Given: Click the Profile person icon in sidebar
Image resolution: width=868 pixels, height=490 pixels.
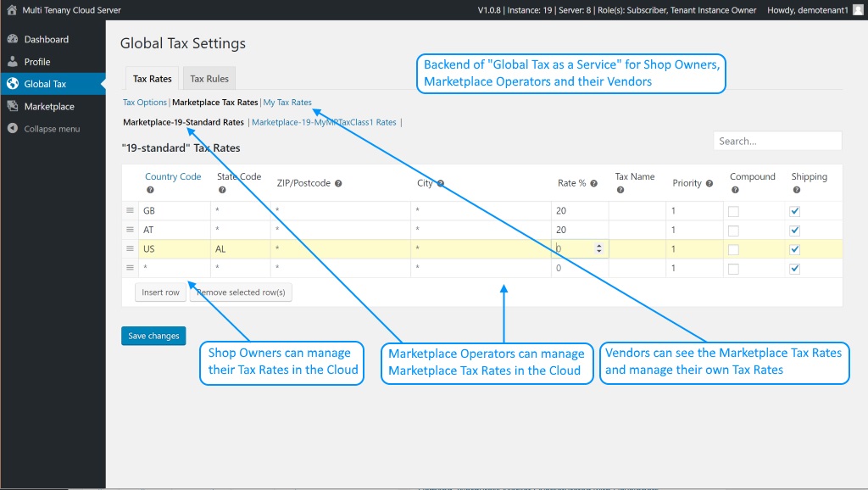Looking at the screenshot, I should 13,61.
